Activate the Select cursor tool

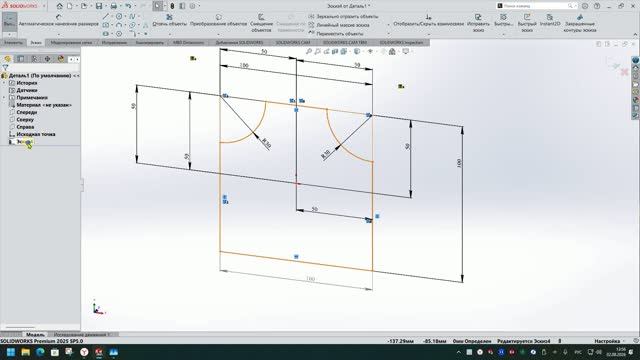coord(158,6)
